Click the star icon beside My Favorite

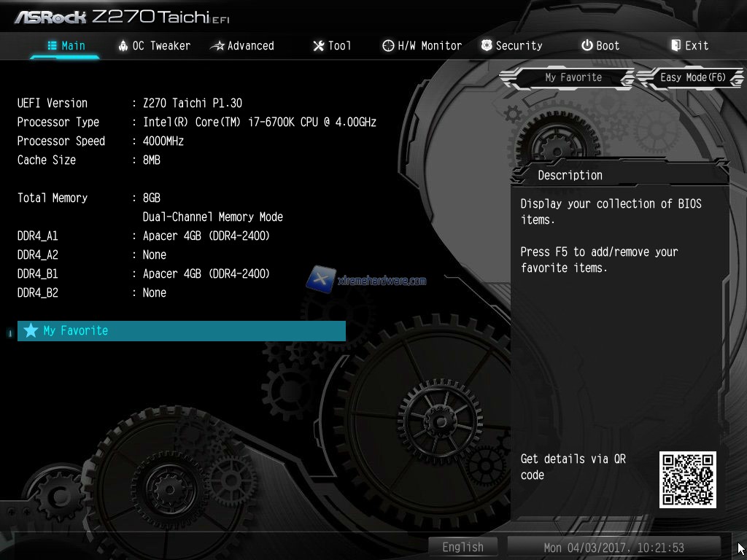click(31, 331)
